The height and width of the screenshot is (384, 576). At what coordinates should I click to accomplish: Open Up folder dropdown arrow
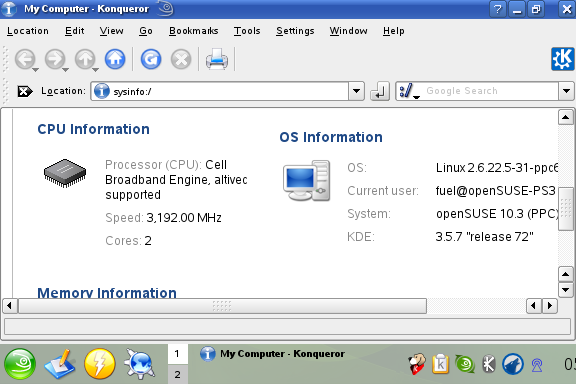96,69
